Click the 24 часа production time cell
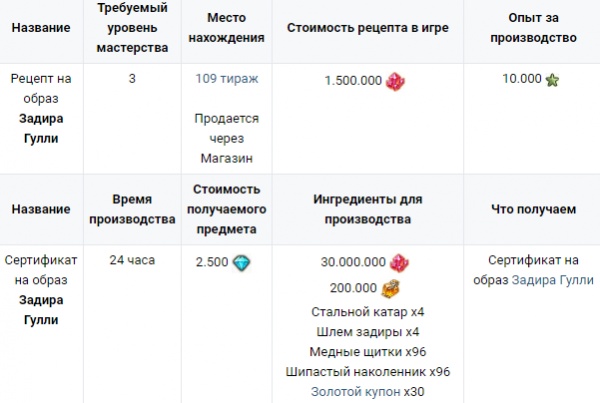Viewport: 600px width, 403px height. pyautogui.click(x=132, y=260)
